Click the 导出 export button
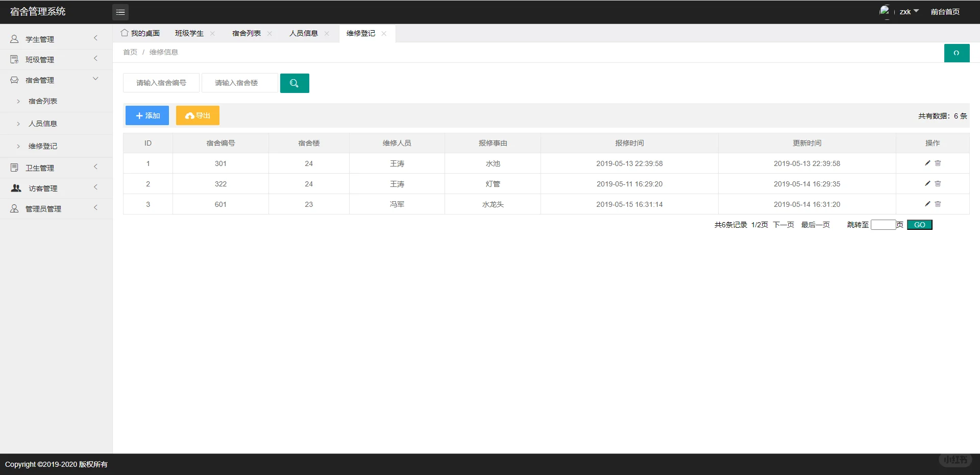Image resolution: width=980 pixels, height=475 pixels. (198, 115)
